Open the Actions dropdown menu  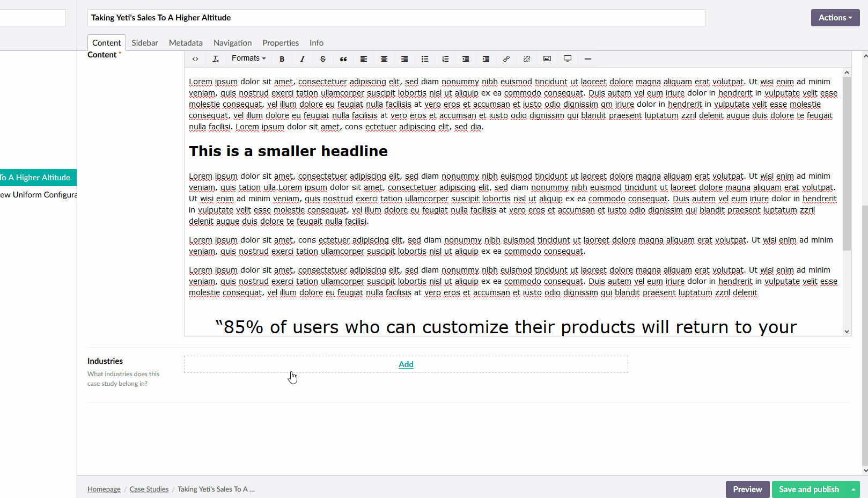coord(835,18)
